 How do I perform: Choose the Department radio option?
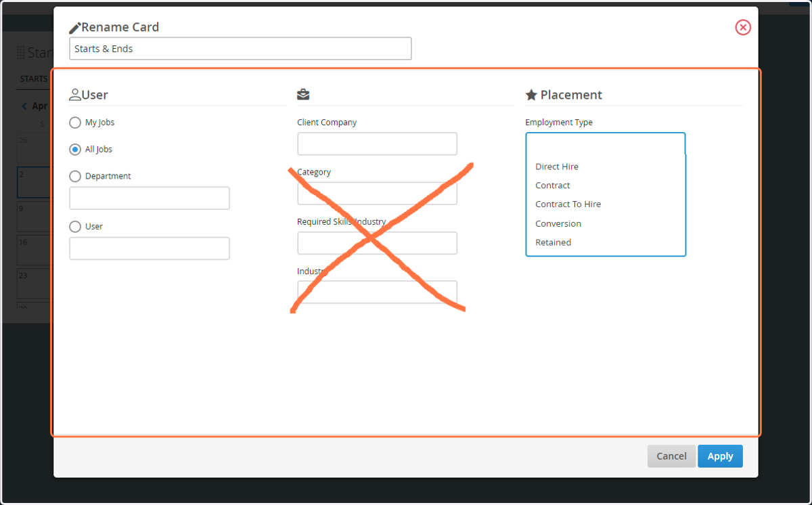[75, 176]
